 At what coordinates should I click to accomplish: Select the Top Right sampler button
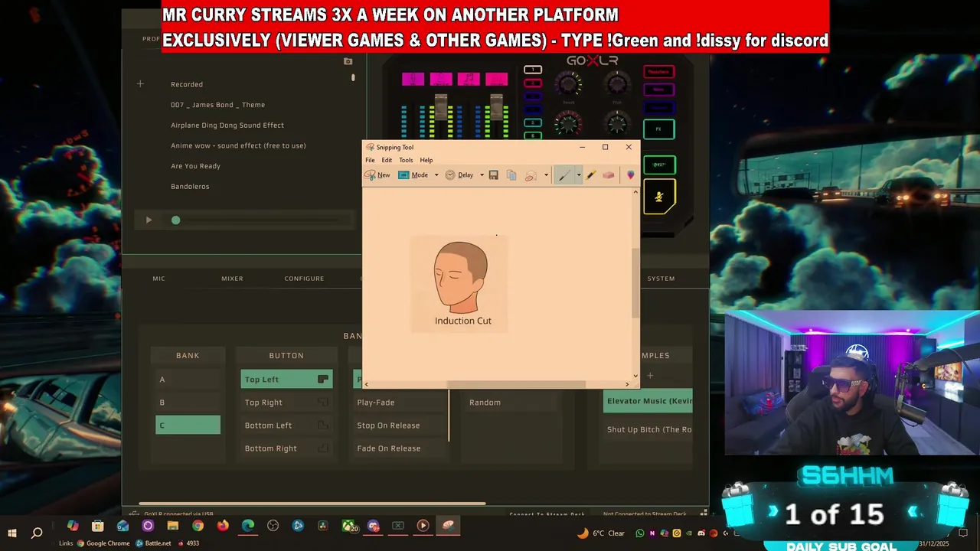286,403
